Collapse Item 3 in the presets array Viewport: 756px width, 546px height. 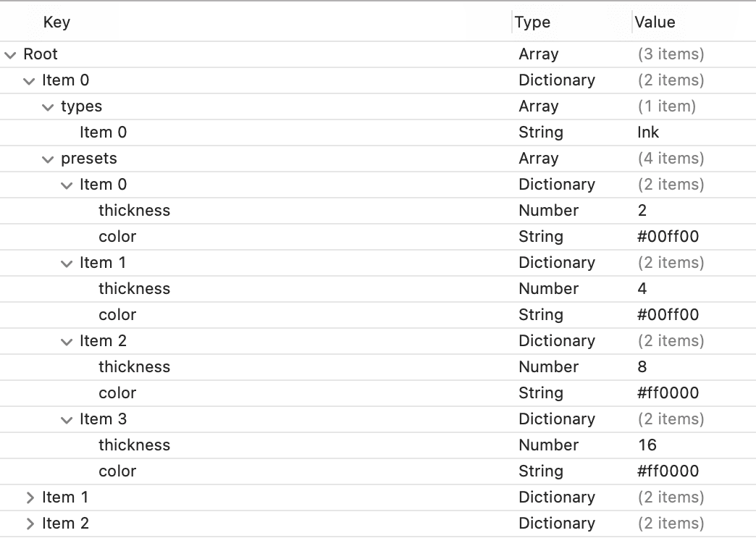click(67, 419)
